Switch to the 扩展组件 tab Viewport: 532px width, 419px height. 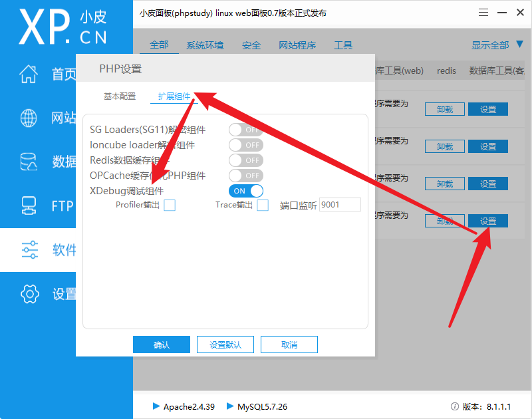[x=174, y=96]
